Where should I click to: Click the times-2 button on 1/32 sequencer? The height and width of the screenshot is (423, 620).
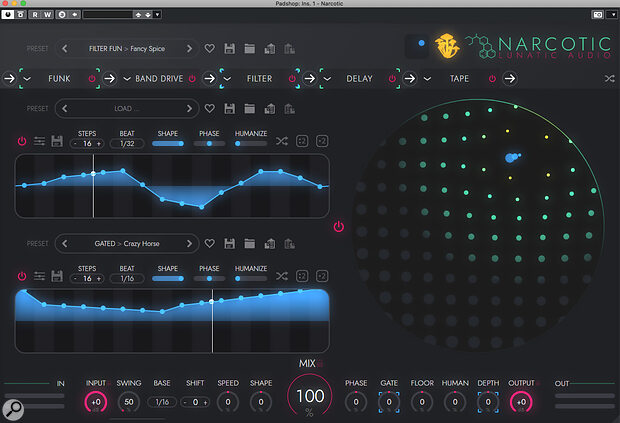(322, 141)
